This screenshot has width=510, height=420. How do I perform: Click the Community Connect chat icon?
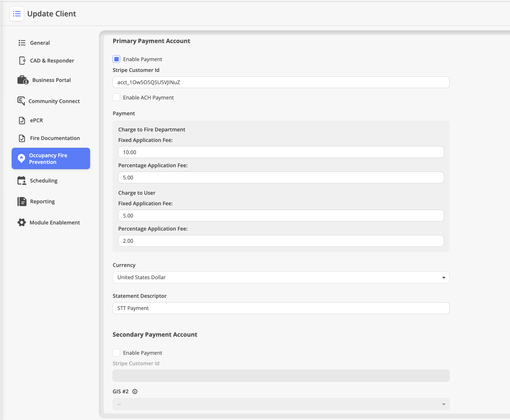click(x=21, y=101)
